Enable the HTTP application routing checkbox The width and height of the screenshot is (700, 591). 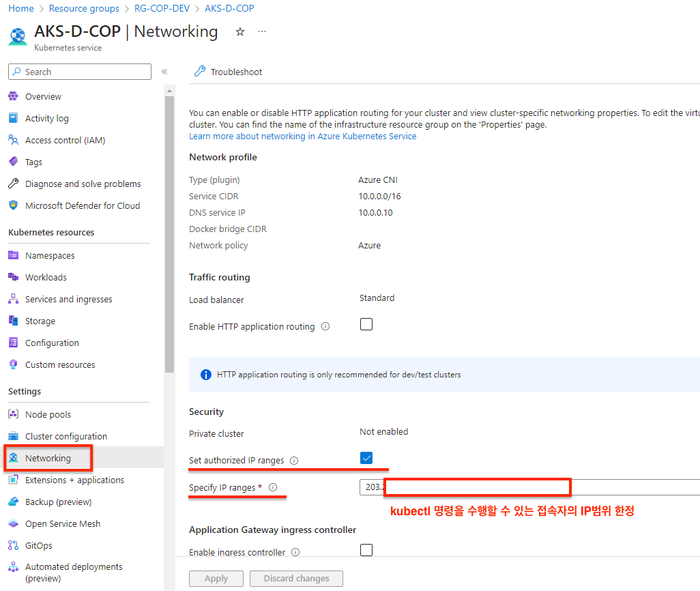coord(366,324)
